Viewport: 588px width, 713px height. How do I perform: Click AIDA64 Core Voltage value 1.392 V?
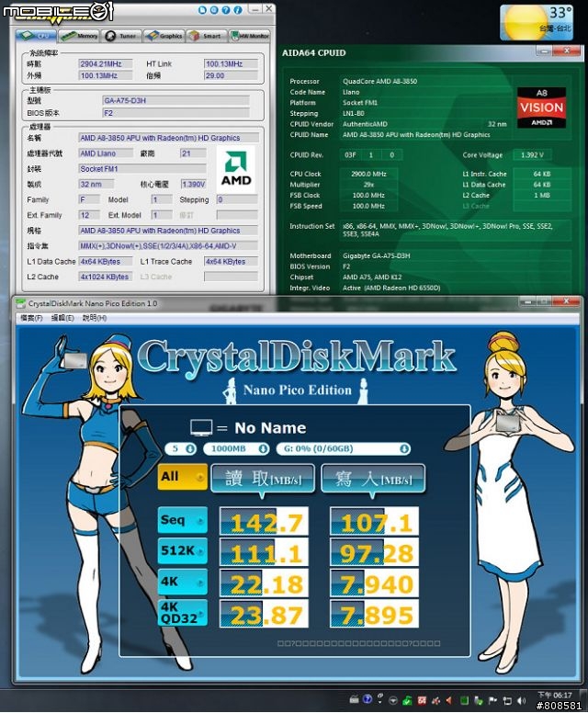point(532,155)
